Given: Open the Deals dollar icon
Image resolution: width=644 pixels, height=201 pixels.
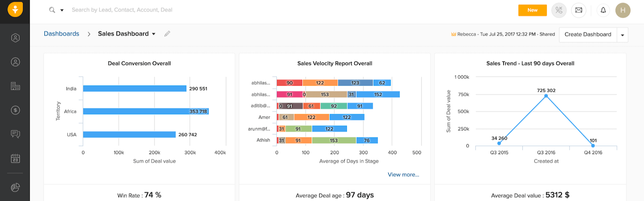Looking at the screenshot, I should (15, 110).
